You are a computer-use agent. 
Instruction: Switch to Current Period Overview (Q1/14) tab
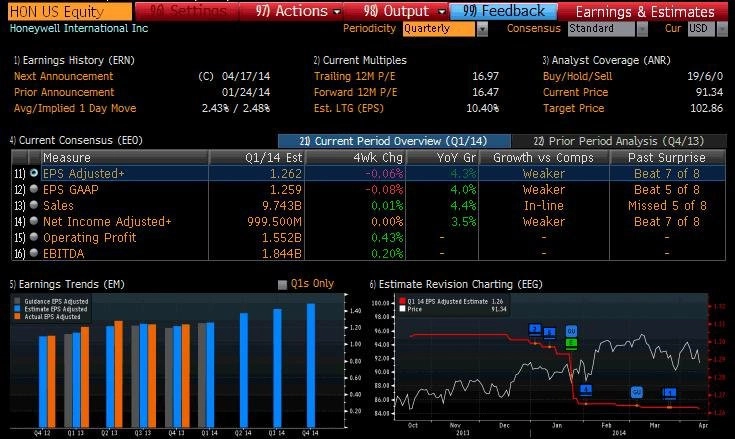[x=394, y=141]
